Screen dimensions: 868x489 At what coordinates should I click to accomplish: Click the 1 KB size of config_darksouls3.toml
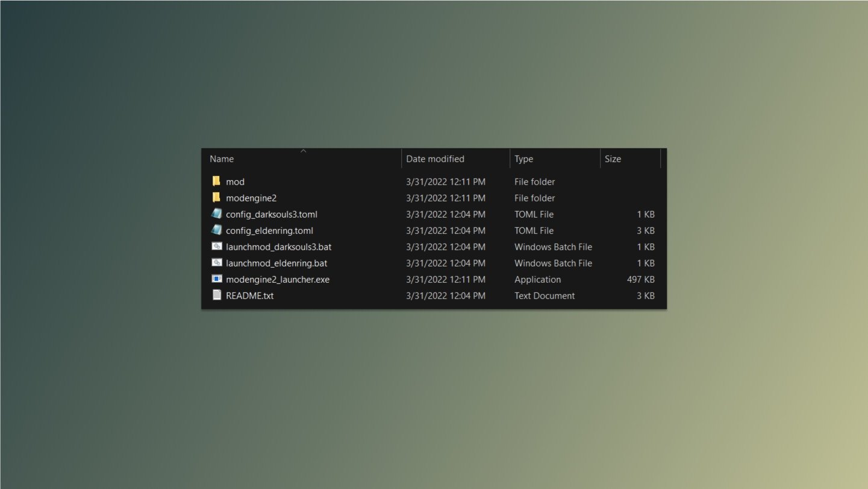646,214
